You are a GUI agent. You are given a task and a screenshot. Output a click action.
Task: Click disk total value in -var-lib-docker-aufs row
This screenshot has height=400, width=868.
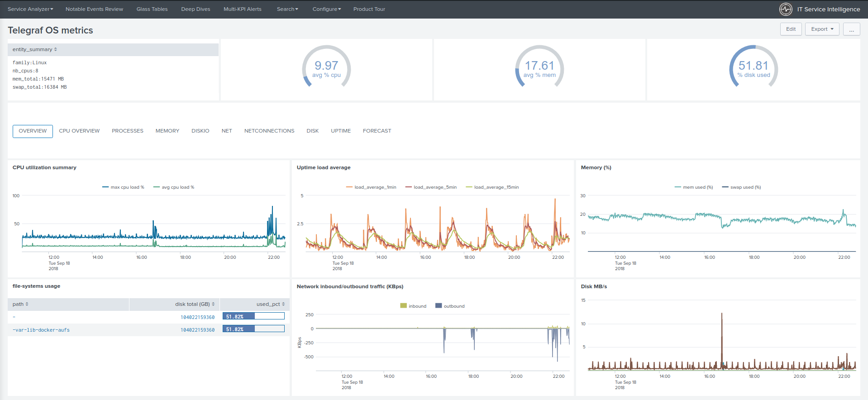198,330
